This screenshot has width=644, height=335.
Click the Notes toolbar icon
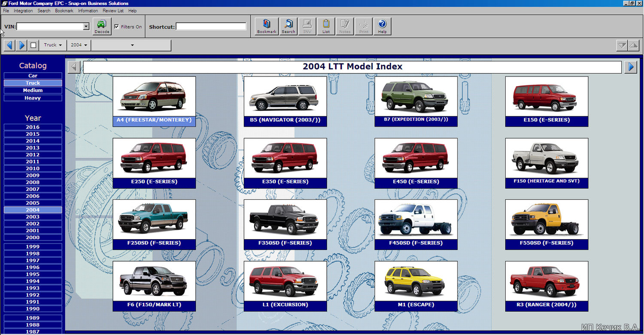pos(345,26)
